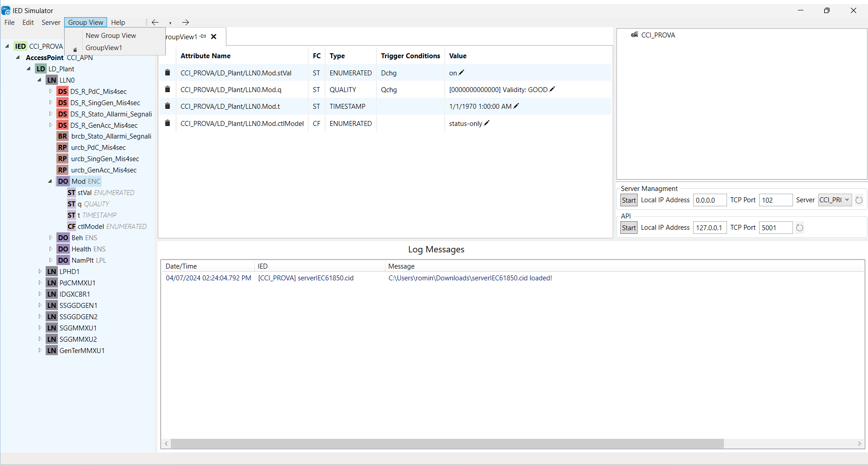Expand the NamPlt LPL data object
868x465 pixels.
(51, 260)
